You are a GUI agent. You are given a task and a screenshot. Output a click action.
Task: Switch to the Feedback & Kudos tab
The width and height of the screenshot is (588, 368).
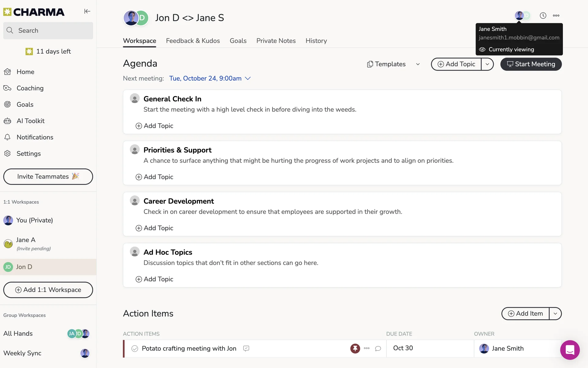(193, 41)
